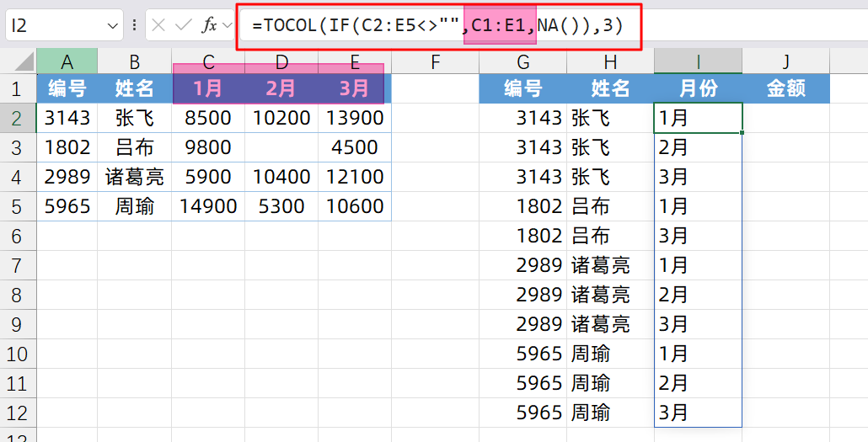Select column B header
Screen dimensions: 868x442
pos(135,61)
